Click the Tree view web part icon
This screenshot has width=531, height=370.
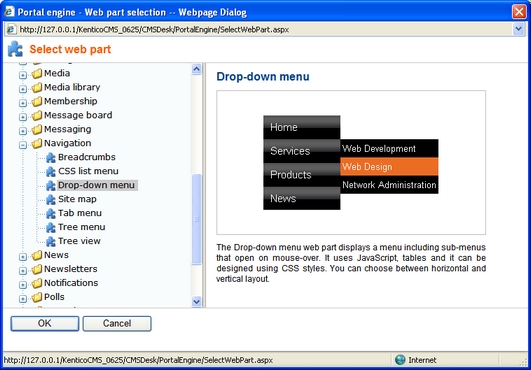(51, 241)
